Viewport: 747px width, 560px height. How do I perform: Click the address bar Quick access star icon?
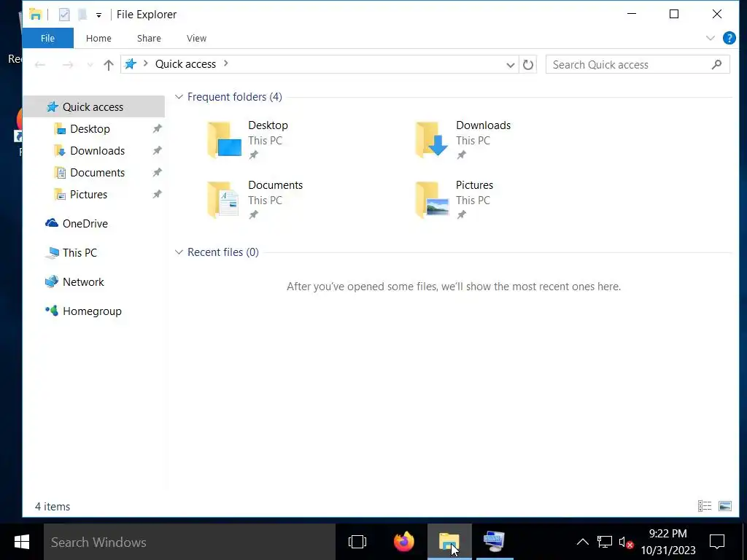coord(131,64)
